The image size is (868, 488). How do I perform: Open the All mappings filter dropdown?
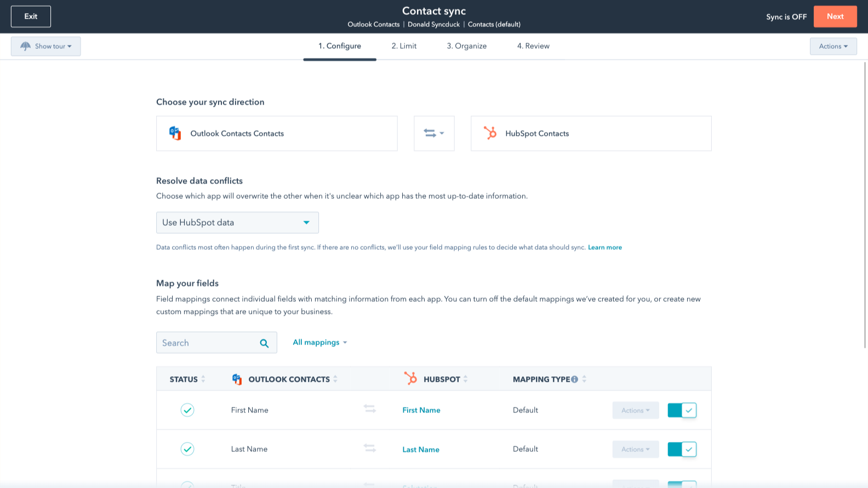319,342
